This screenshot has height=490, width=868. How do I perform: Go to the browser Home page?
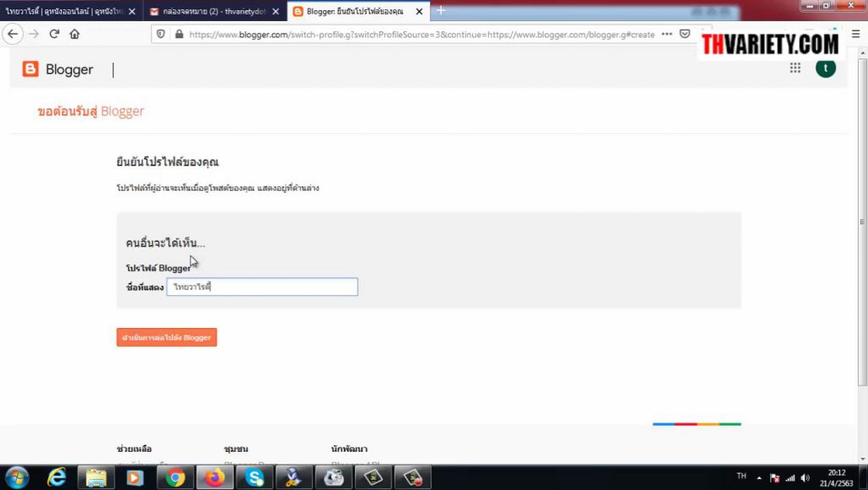click(75, 34)
